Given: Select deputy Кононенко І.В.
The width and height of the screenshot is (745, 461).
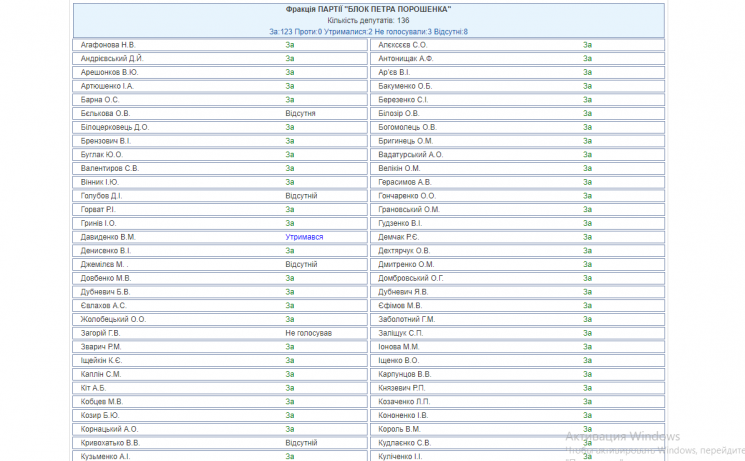Looking at the screenshot, I should 403,416.
